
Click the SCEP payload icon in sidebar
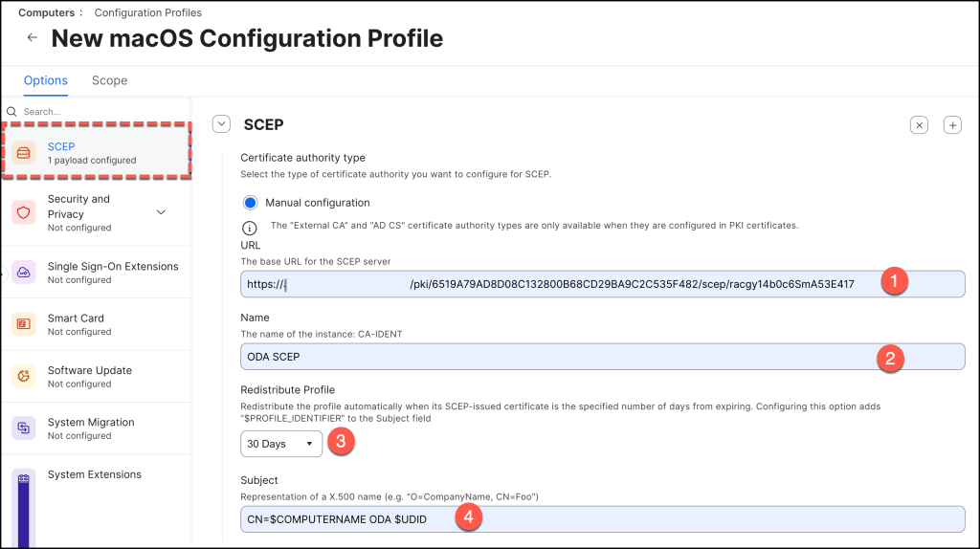tap(25, 153)
